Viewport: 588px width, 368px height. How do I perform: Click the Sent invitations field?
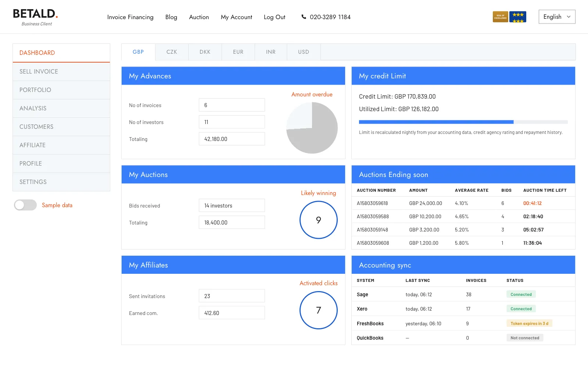[232, 296]
